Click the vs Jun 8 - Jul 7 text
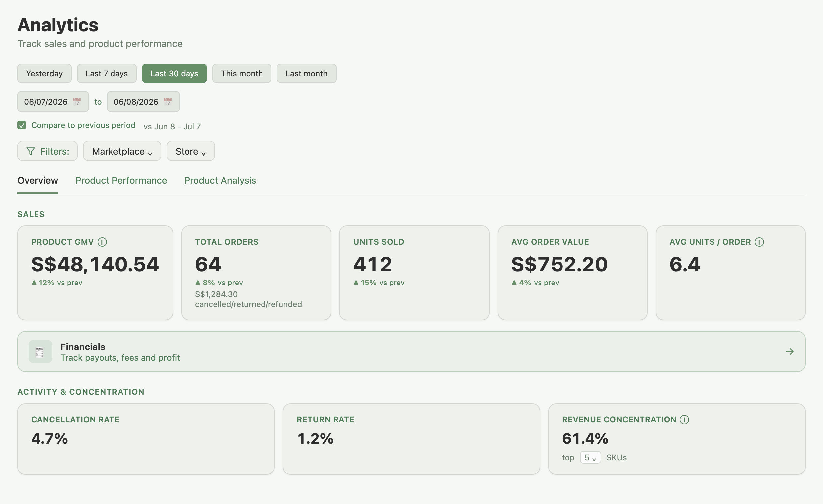Image resolution: width=823 pixels, height=504 pixels. coord(172,127)
